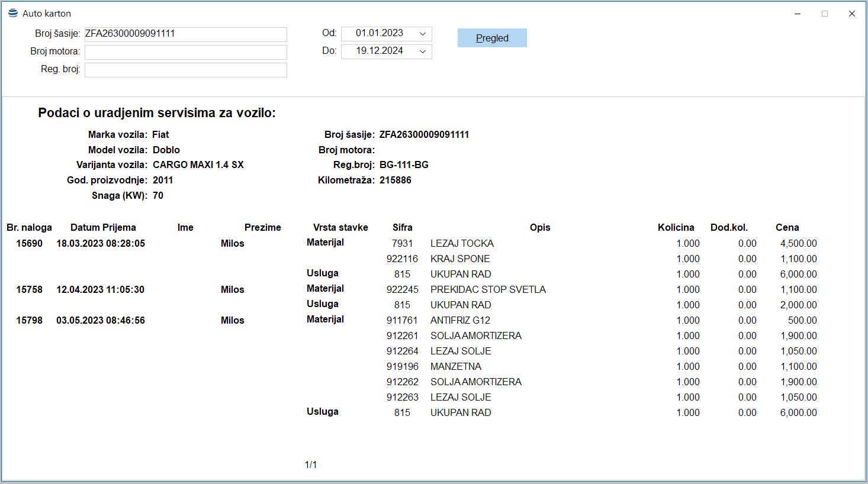Click work order number 15798

pos(30,320)
